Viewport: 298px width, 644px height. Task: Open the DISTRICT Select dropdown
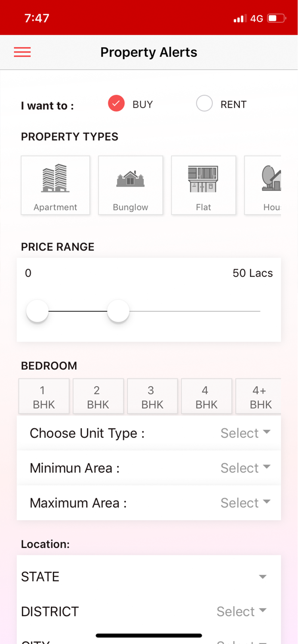pyautogui.click(x=241, y=611)
